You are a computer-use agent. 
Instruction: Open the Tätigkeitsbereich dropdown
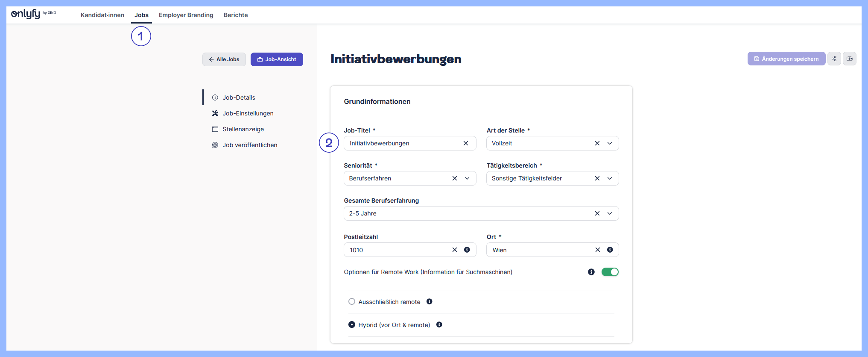(610, 178)
